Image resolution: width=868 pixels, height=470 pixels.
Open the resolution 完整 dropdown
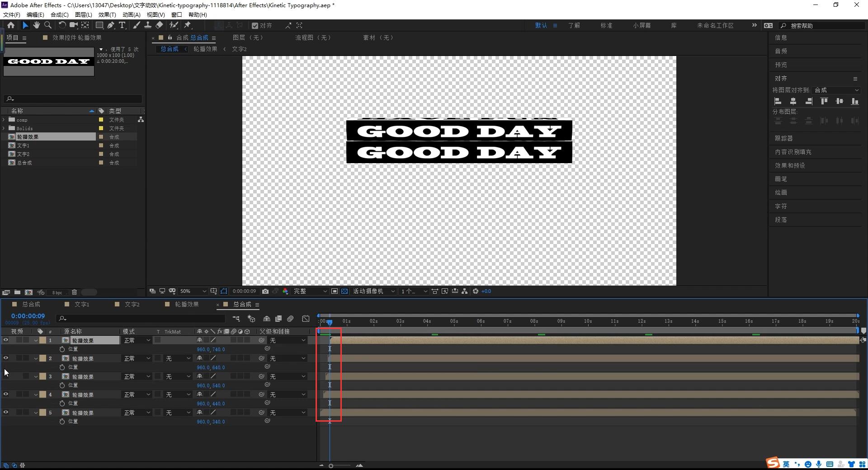click(x=310, y=291)
